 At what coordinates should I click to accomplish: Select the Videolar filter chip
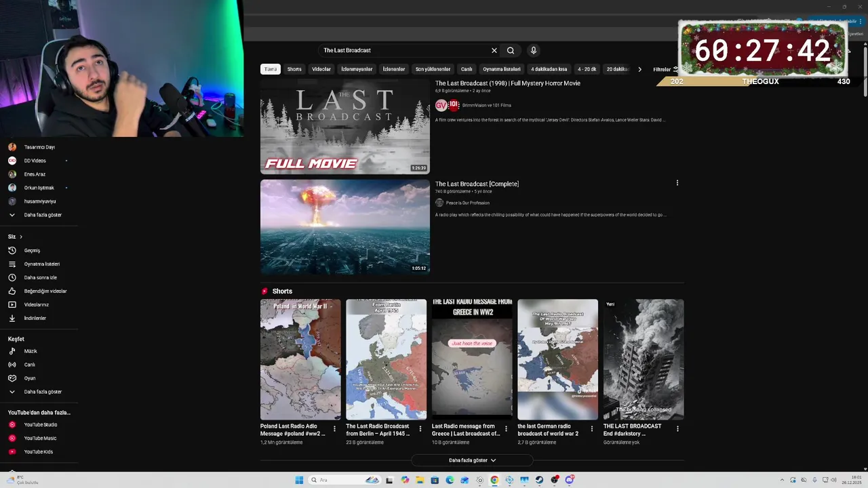click(x=321, y=69)
